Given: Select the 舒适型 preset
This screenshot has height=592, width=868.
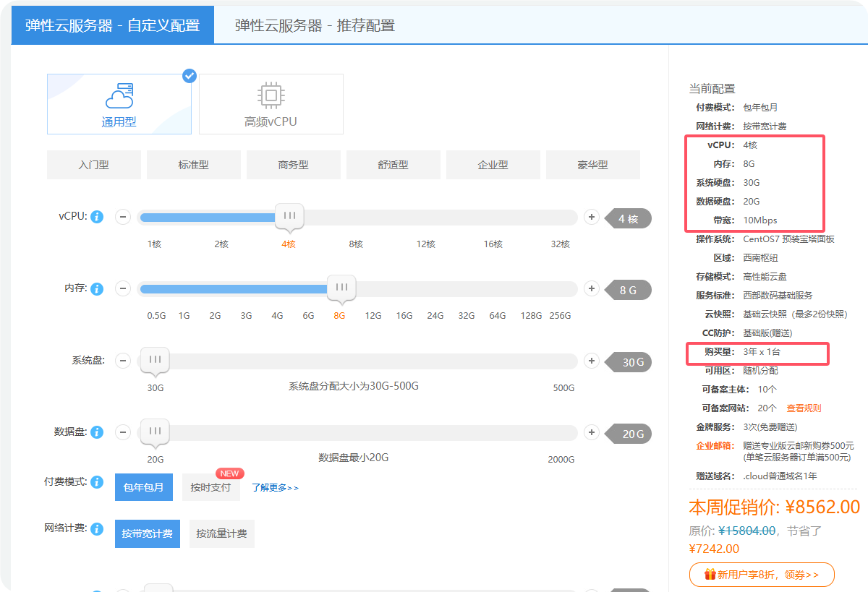Looking at the screenshot, I should (393, 165).
